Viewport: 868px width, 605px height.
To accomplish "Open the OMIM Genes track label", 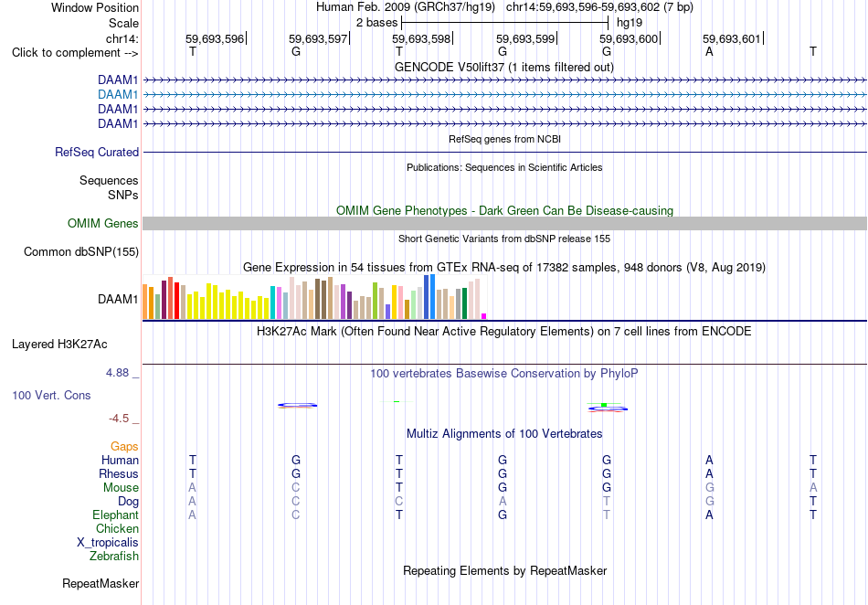I will 102,224.
